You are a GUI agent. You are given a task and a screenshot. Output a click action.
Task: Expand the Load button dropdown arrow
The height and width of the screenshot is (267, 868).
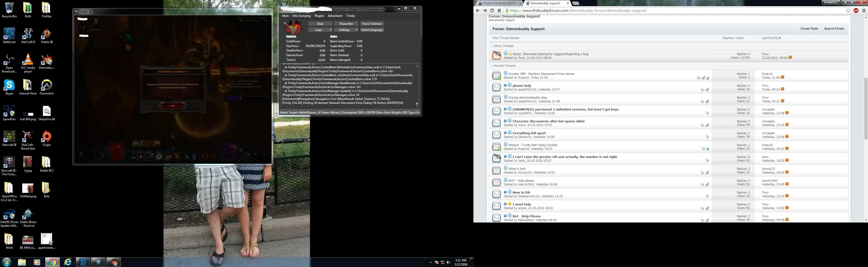(x=331, y=30)
